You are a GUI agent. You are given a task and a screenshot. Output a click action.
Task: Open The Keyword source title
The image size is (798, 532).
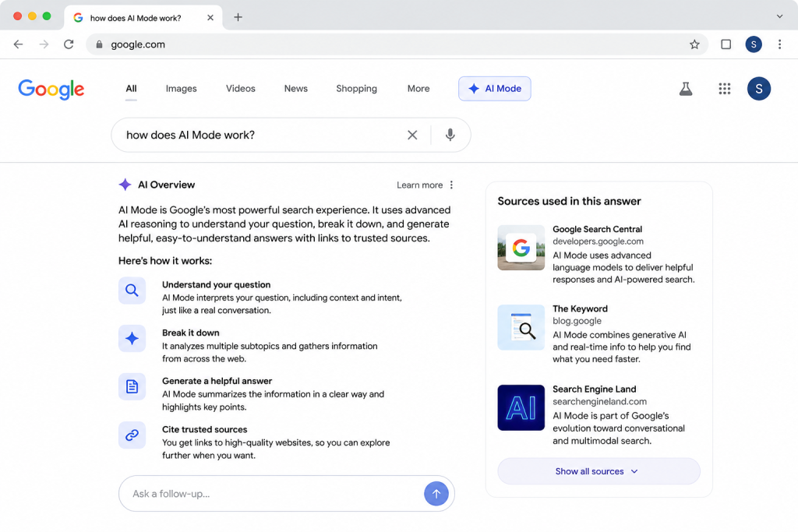(x=580, y=308)
